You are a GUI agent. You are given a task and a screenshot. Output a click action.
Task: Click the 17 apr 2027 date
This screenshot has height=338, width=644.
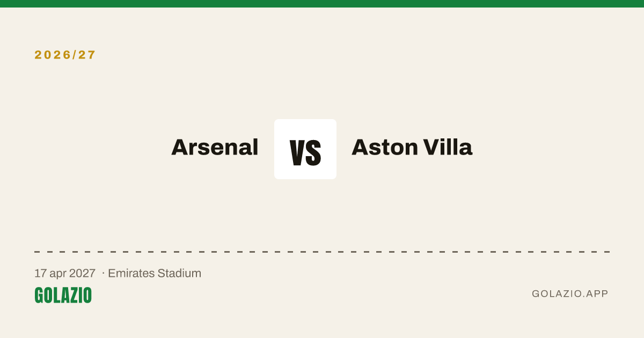(x=65, y=273)
